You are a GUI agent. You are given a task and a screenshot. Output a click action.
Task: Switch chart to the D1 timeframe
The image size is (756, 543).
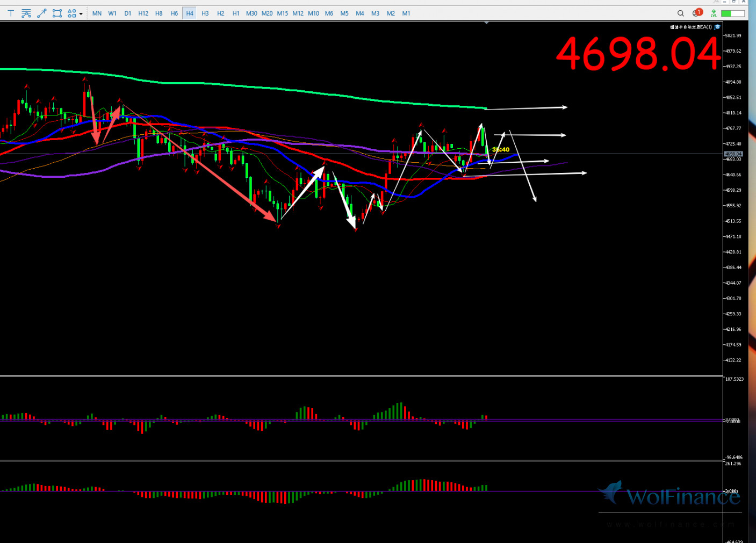tap(128, 13)
